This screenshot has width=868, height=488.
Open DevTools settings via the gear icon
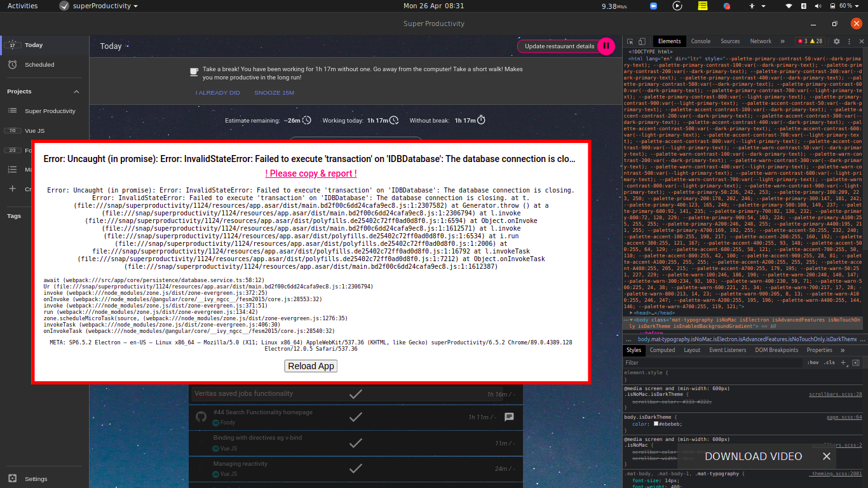click(836, 41)
